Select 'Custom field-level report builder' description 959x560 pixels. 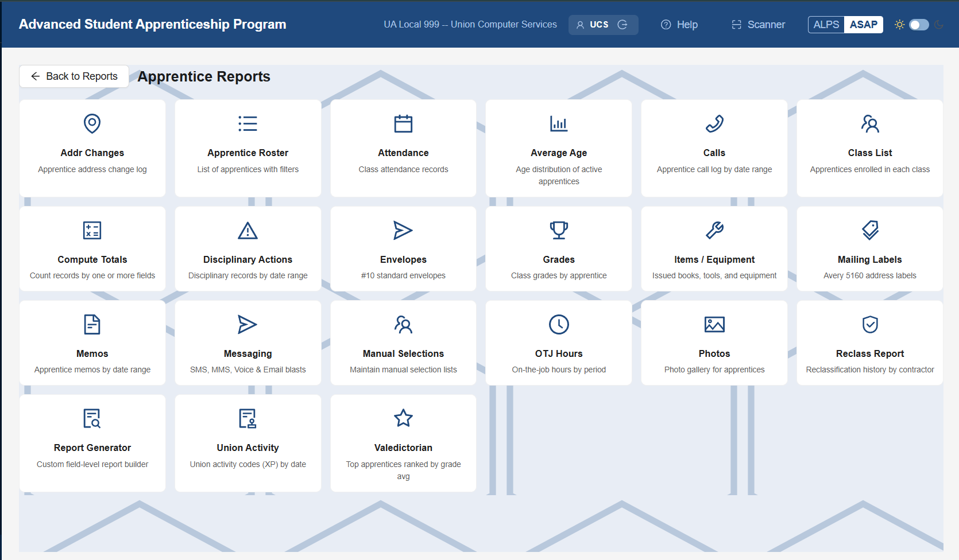point(92,464)
